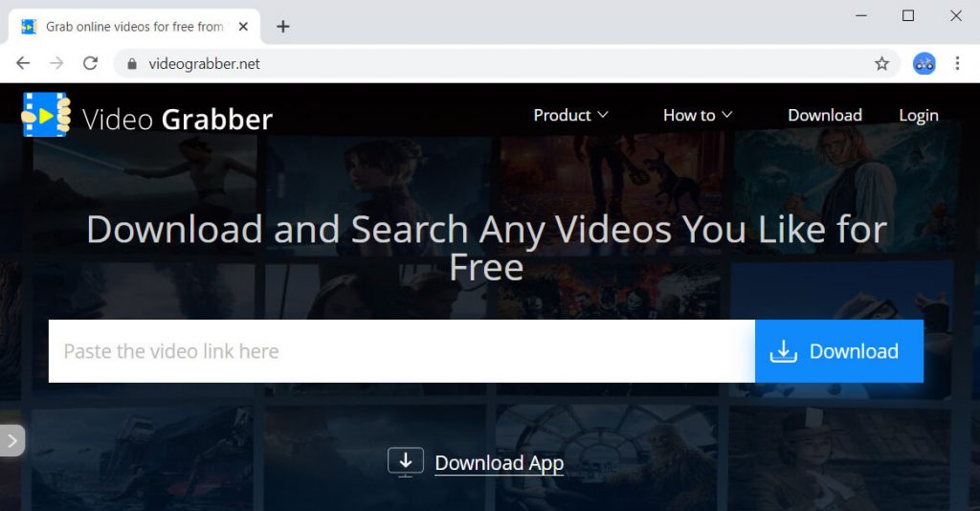Click the Download App monitor icon
This screenshot has height=511, width=980.
pos(406,462)
